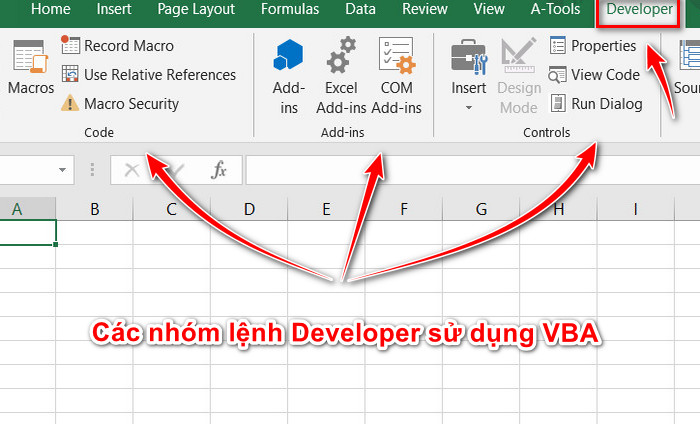Click the Source icon in XML group
The width and height of the screenshot is (700, 424).
point(688,67)
